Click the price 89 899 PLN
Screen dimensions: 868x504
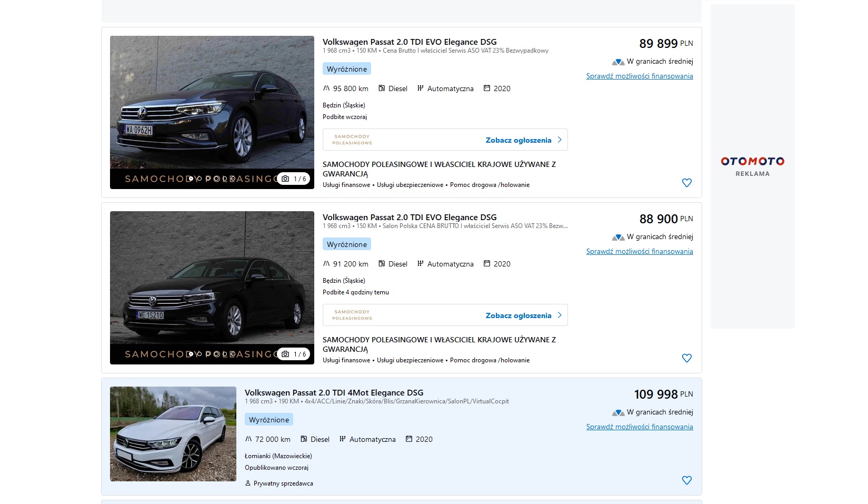coord(666,44)
